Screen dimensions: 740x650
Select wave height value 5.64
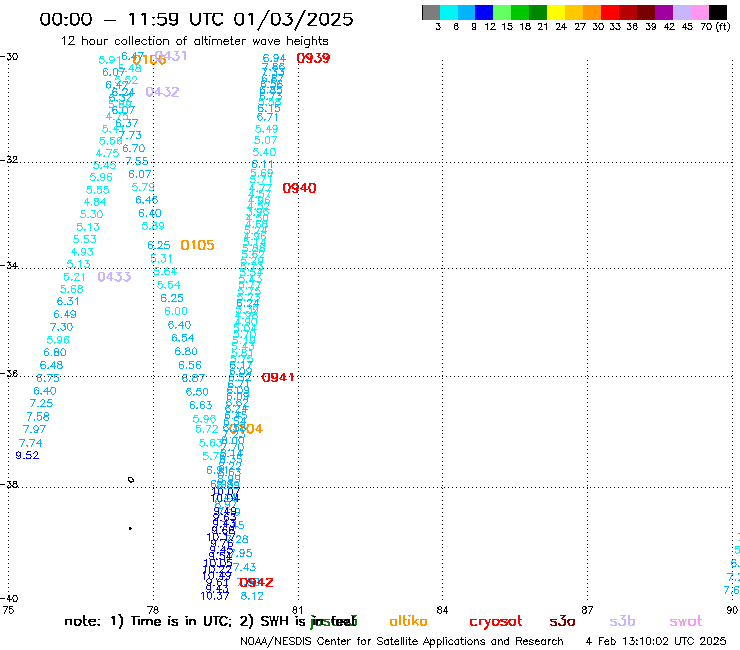(x=165, y=271)
